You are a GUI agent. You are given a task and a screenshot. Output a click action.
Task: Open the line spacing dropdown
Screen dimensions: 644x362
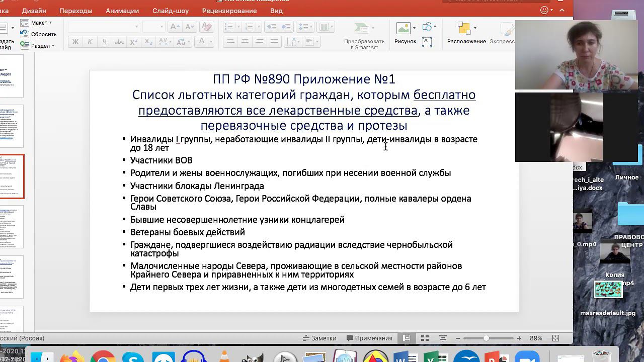tap(305, 27)
